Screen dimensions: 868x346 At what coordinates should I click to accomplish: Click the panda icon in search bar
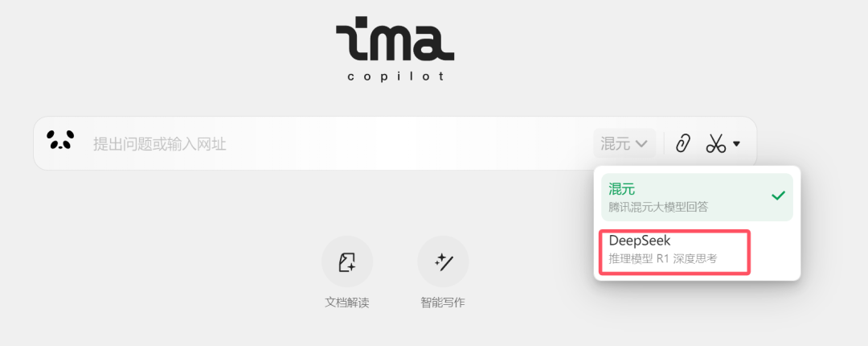coord(60,140)
